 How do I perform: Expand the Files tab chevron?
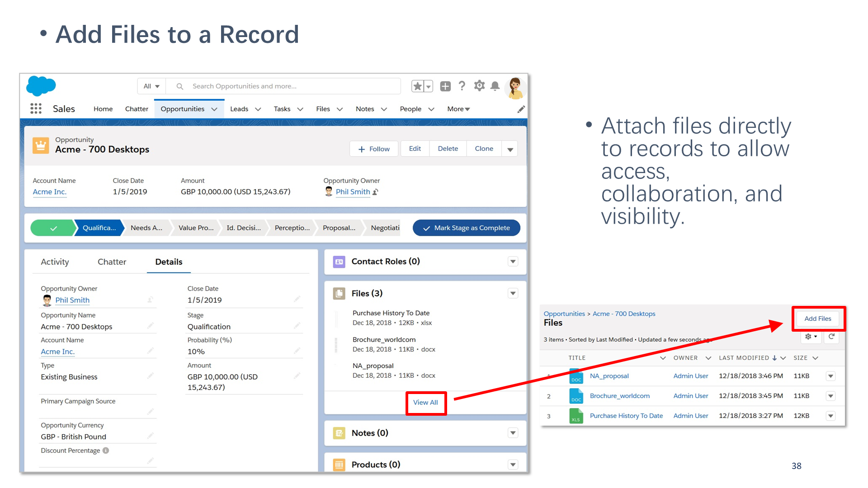tap(340, 109)
